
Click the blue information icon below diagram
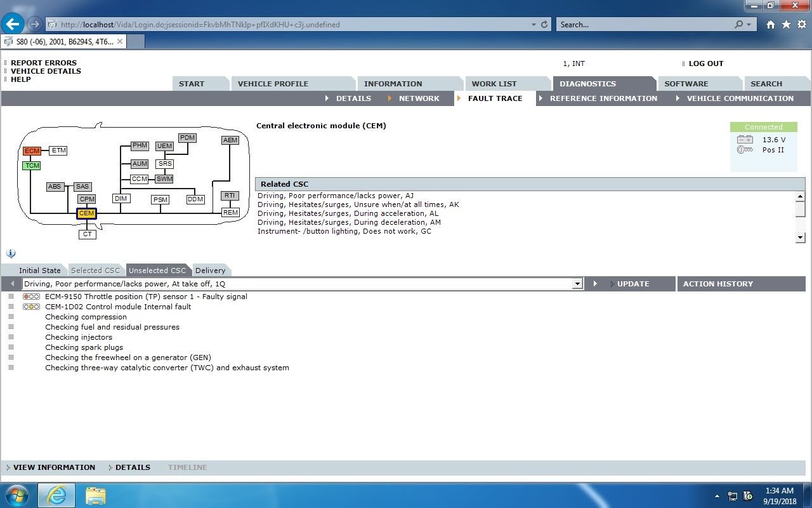11,253
